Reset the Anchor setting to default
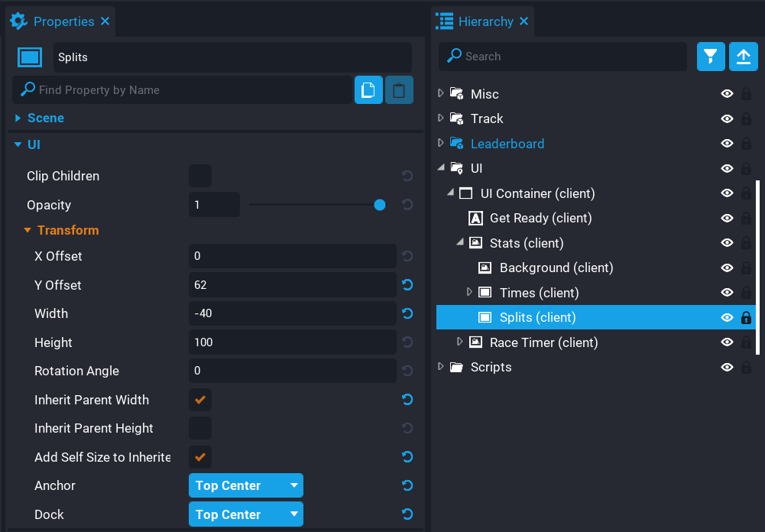The width and height of the screenshot is (765, 532). pyautogui.click(x=407, y=485)
